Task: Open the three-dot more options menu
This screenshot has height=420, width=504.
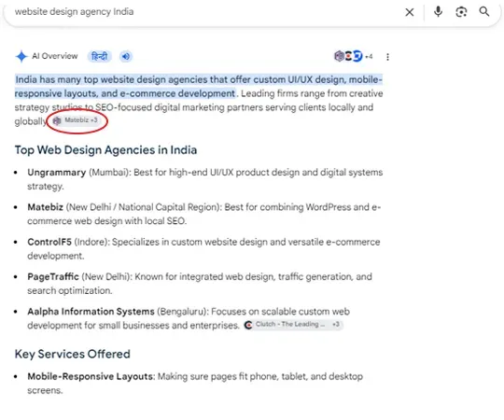Action: point(387,57)
